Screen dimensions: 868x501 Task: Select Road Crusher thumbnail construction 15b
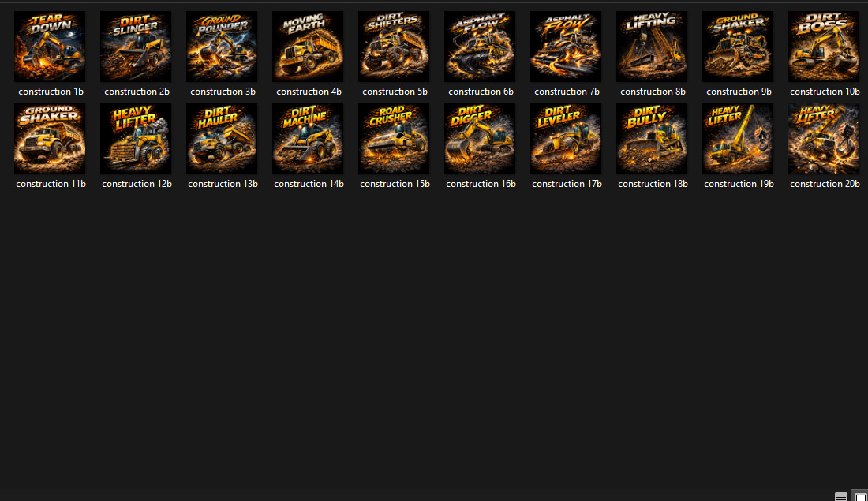click(394, 139)
